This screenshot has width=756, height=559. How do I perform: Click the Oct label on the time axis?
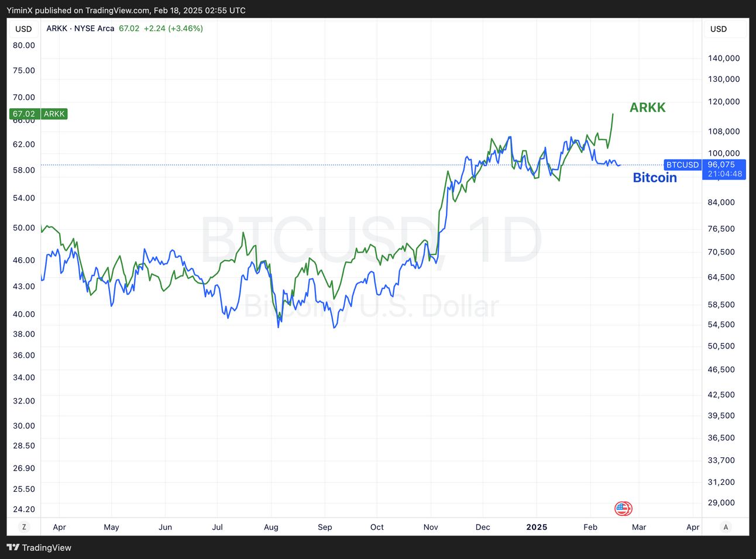pyautogui.click(x=377, y=527)
